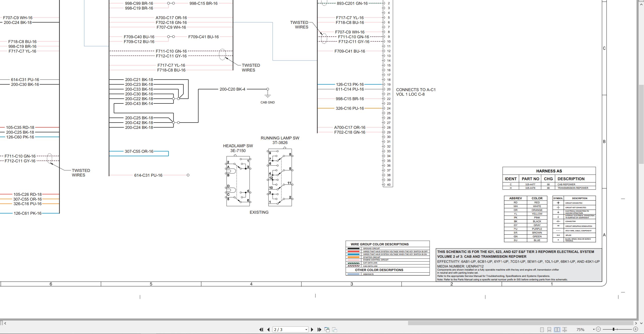Screen dimensions: 644x334
Task: Click the HARNESS AS table title
Action: tap(549, 171)
